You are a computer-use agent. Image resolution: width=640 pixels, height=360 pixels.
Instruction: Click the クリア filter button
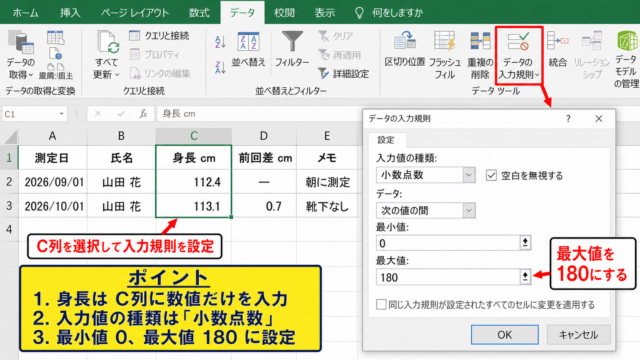336,36
